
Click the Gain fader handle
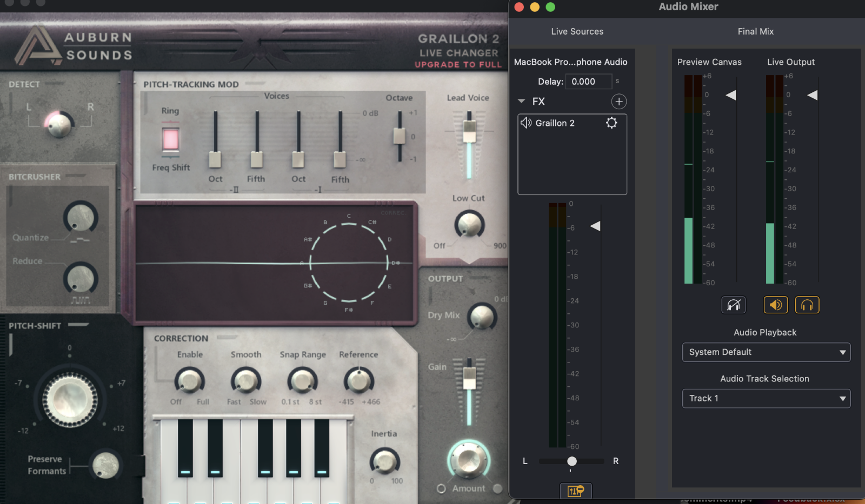coord(469,378)
